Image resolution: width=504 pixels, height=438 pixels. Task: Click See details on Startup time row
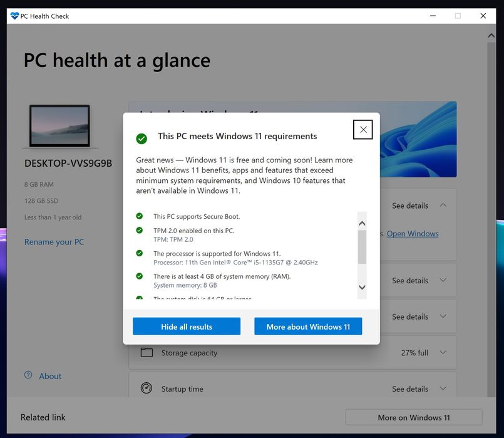tap(410, 388)
